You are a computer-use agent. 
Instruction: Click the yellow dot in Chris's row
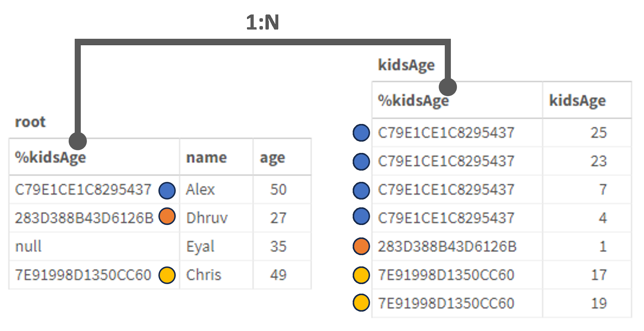tap(167, 275)
